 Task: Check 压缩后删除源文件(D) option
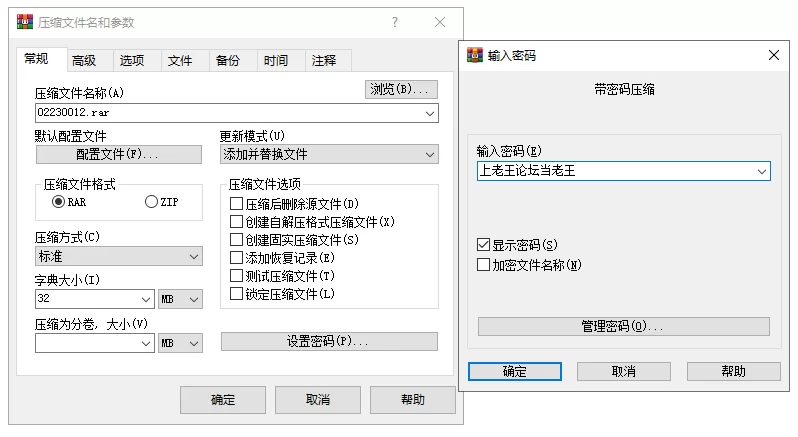(236, 203)
